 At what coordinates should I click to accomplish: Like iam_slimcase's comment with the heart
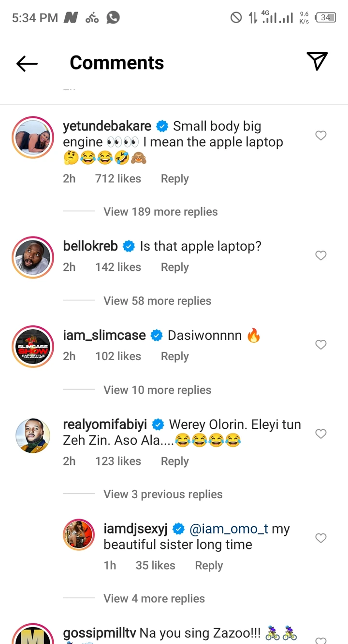(x=321, y=345)
